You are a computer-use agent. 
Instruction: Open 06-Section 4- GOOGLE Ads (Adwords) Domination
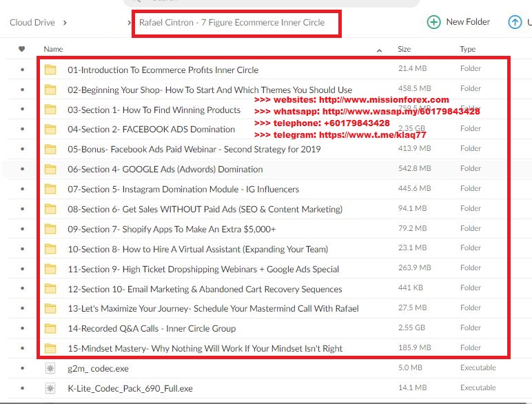(x=165, y=169)
